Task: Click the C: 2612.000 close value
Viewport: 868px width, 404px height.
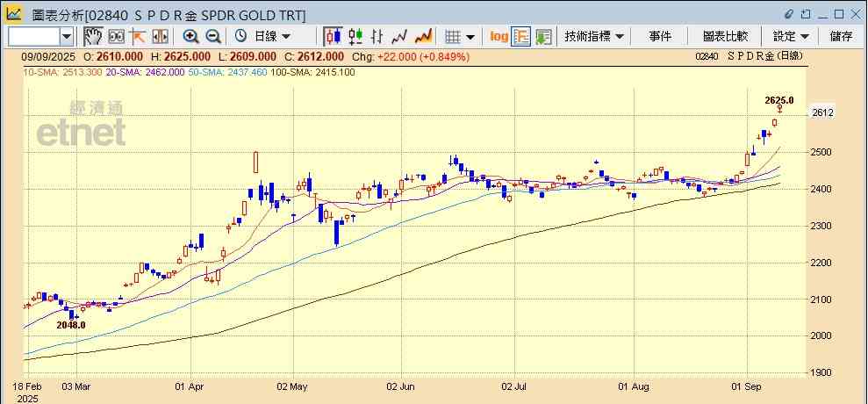Action: click(x=313, y=56)
